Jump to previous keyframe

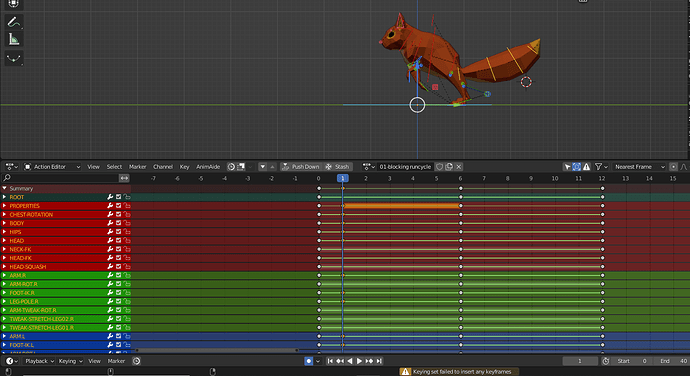click(x=340, y=361)
